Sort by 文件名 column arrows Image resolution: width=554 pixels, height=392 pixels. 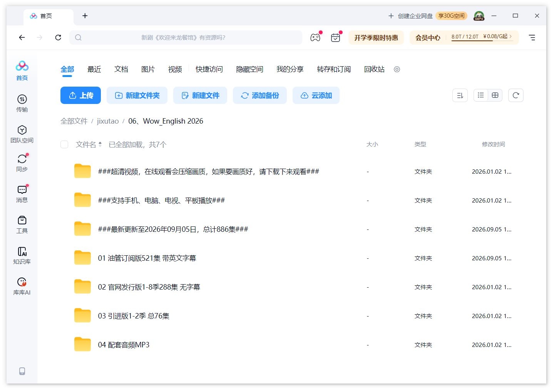point(100,144)
